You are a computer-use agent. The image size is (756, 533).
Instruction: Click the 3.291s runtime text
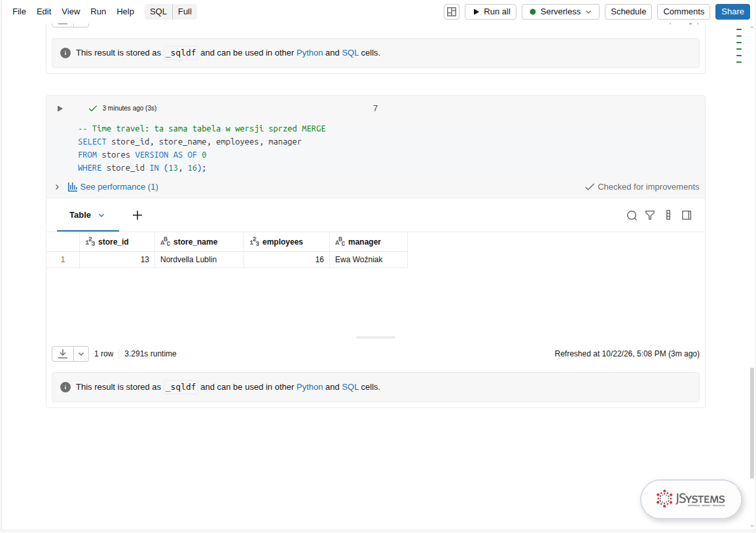151,354
